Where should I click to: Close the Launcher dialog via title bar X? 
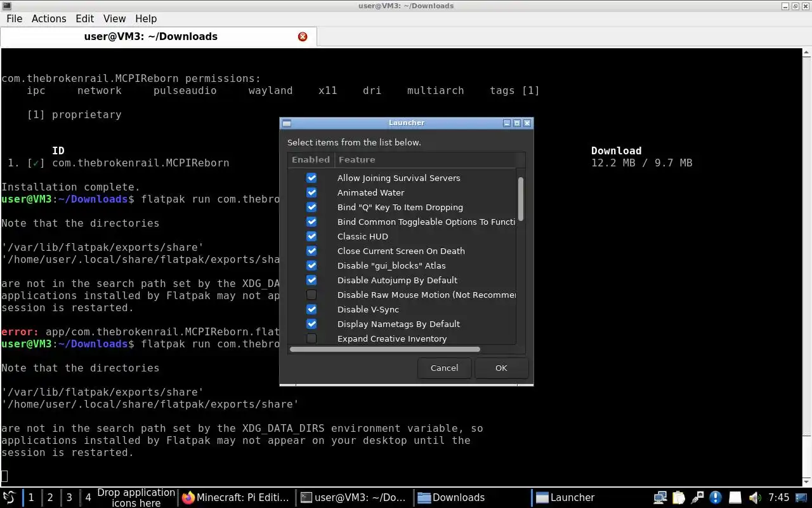pos(527,123)
